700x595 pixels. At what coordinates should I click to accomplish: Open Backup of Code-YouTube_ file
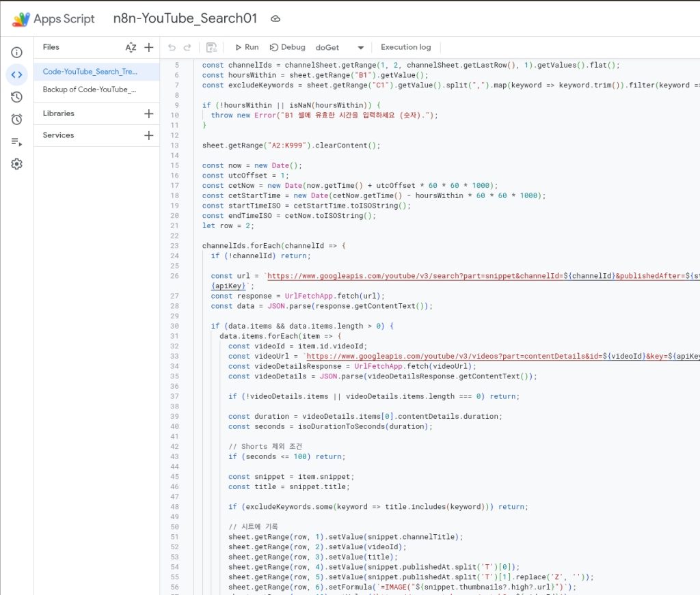pyautogui.click(x=90, y=89)
